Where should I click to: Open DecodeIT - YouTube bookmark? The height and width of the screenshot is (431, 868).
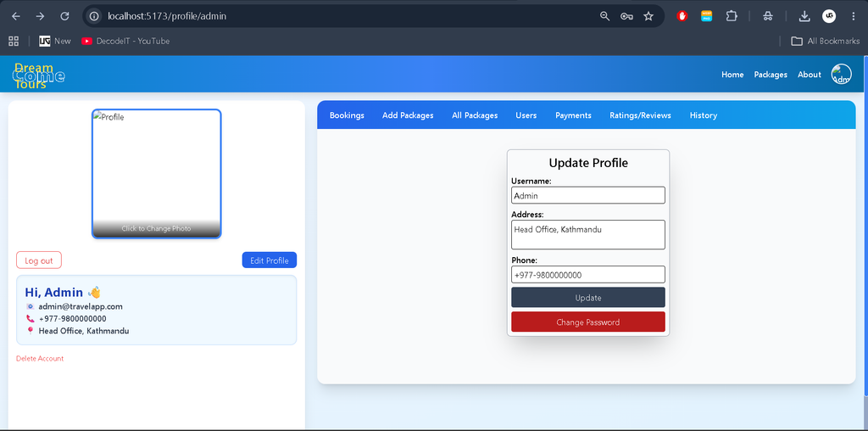(125, 41)
